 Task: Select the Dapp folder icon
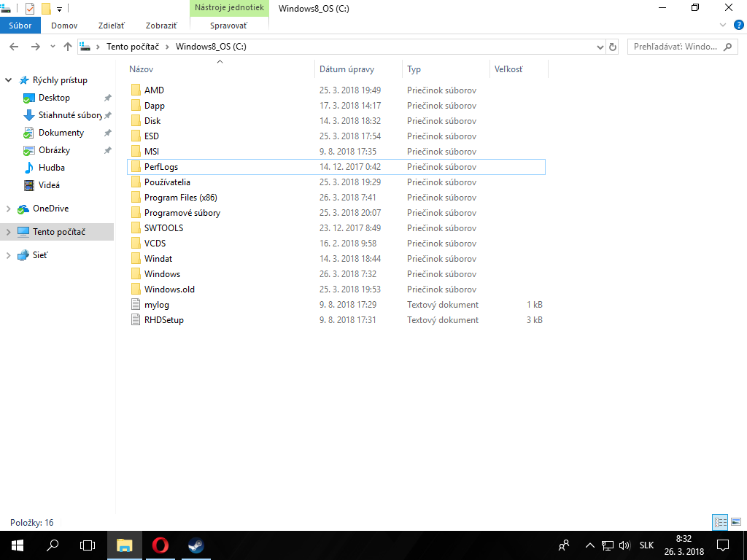[x=136, y=106]
